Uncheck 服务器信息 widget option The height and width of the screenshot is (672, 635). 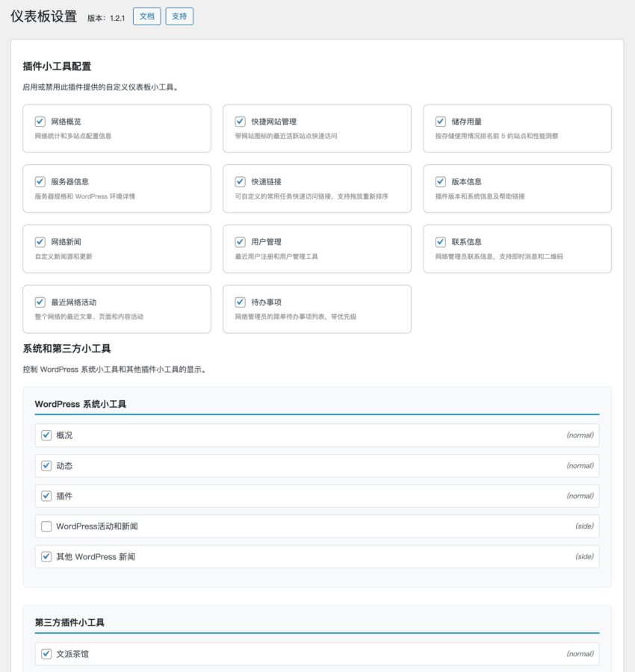40,181
